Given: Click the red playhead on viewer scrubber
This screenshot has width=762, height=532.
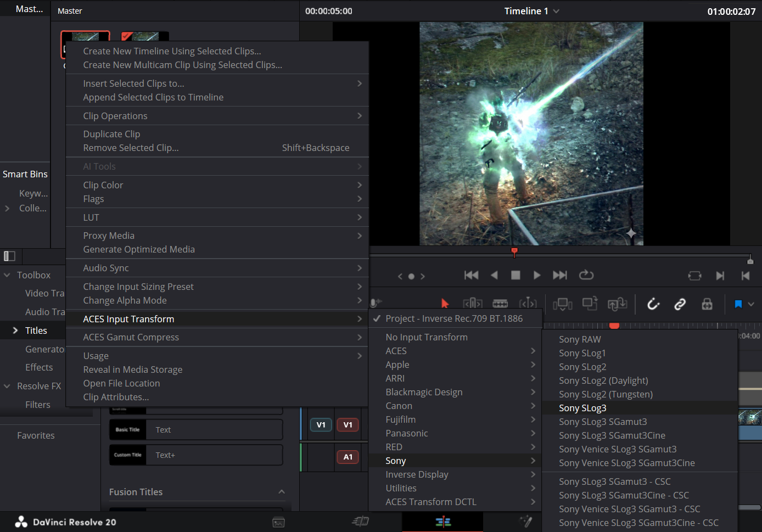Looking at the screenshot, I should tap(514, 251).
